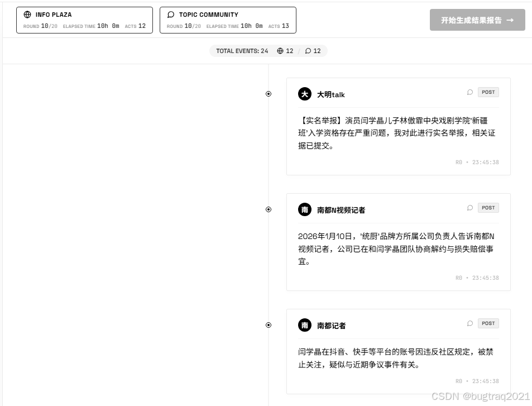Click the speech bubble icon in TOPIC COMMUNITY
The width and height of the screenshot is (532, 406).
click(171, 15)
